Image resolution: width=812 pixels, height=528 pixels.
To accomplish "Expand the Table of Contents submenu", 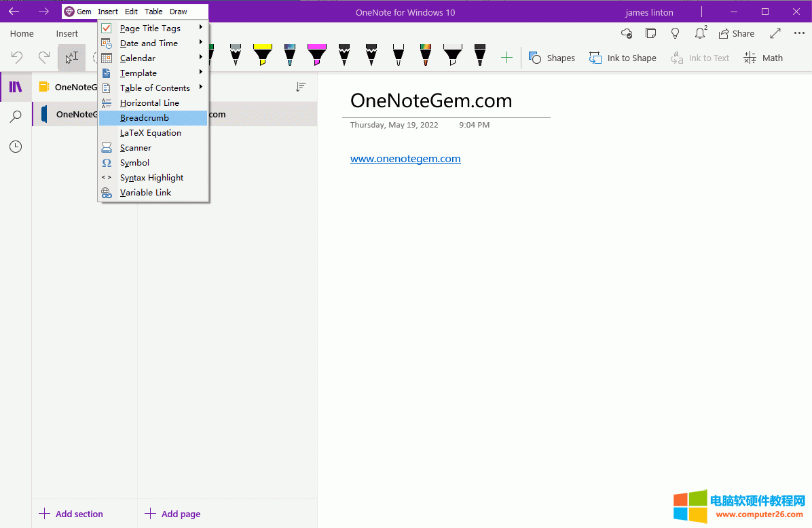I will (153, 88).
